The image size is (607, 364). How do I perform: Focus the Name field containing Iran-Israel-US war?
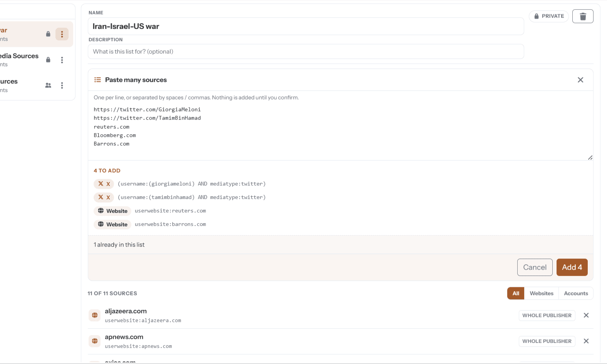[x=306, y=26]
